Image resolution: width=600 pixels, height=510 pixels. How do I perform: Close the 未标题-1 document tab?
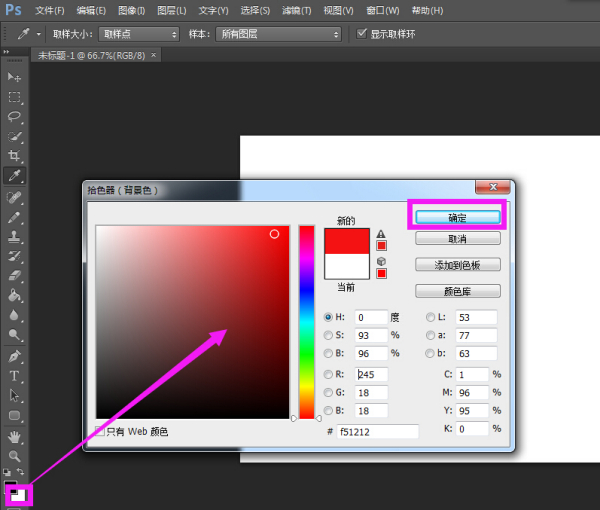153,55
